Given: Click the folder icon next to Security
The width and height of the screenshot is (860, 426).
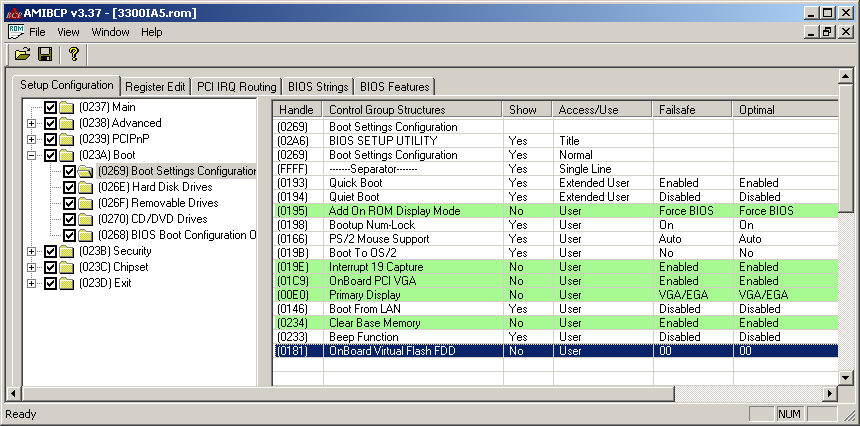Looking at the screenshot, I should pos(67,251).
